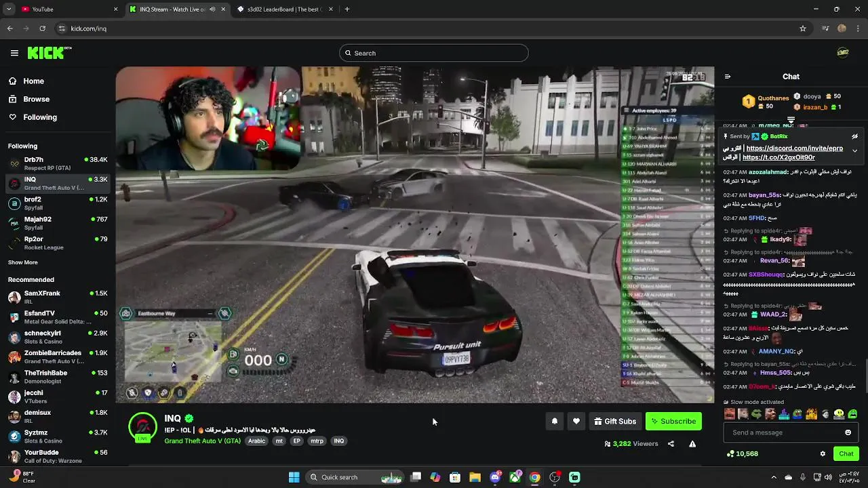Close the INQ Stream tab

223,9
